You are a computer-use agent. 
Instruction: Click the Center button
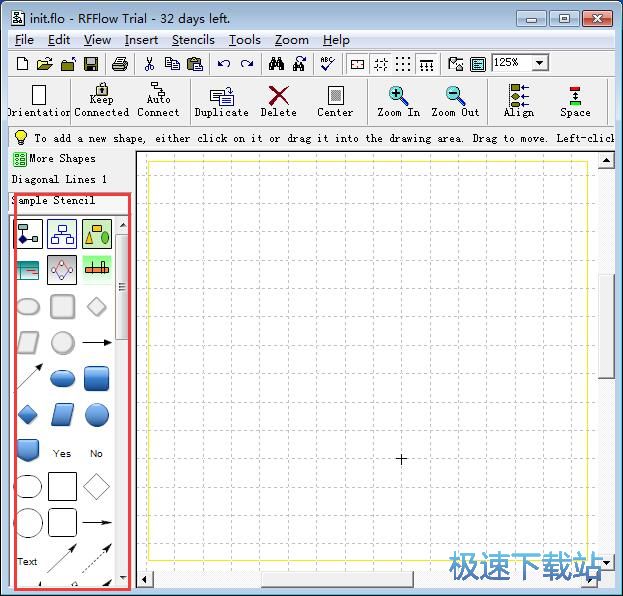(335, 101)
